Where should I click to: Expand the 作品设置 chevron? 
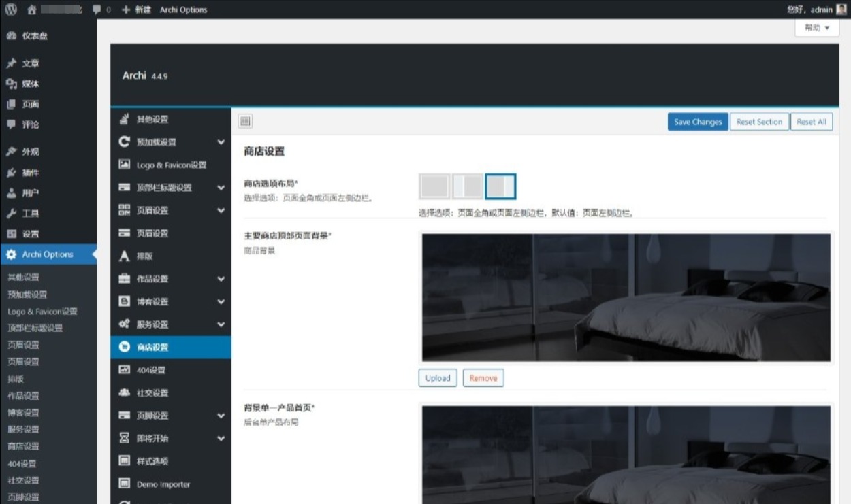(221, 279)
